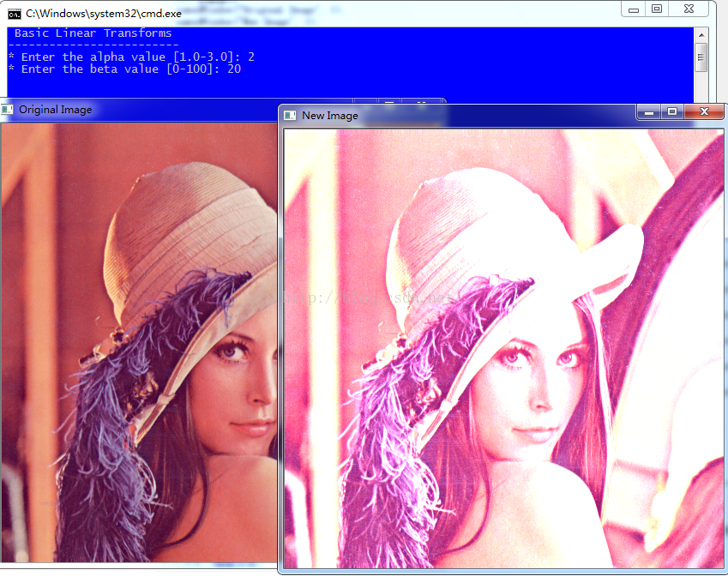Click the cmd.exe title bar icon
Screen dimensions: 728x576
[x=15, y=14]
